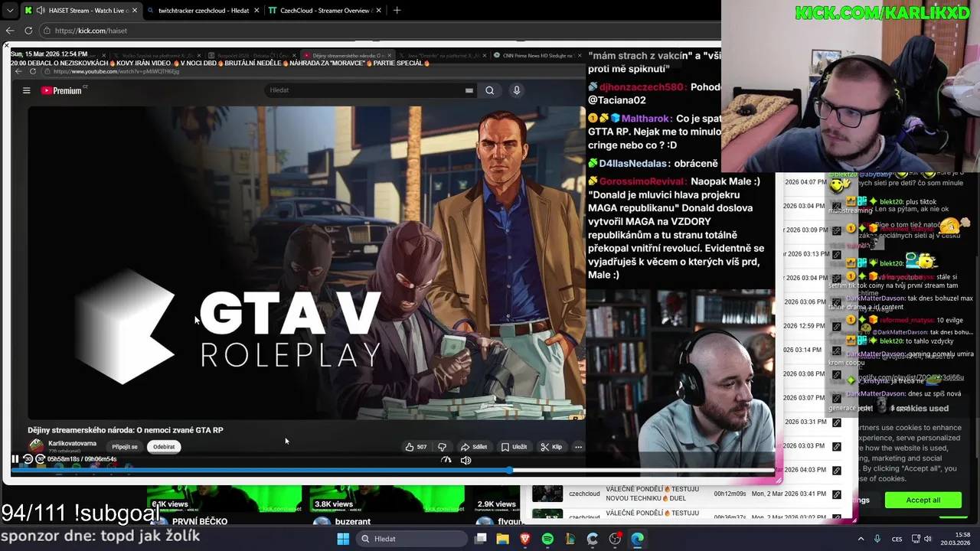
Task: Click the 'VÁLEČNÉ PONDĚLÍ' 00h12m09s stream title
Action: coord(652,494)
